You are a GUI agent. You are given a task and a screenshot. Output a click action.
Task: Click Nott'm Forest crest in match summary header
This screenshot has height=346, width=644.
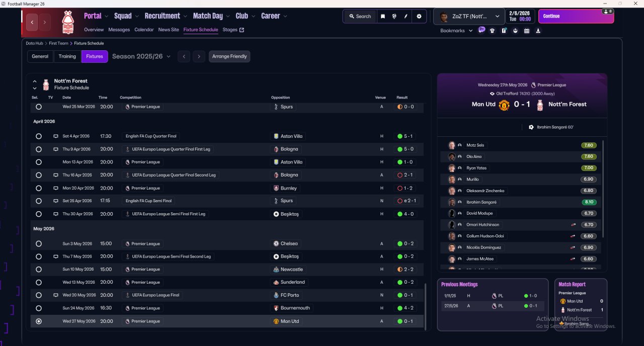[x=540, y=105]
